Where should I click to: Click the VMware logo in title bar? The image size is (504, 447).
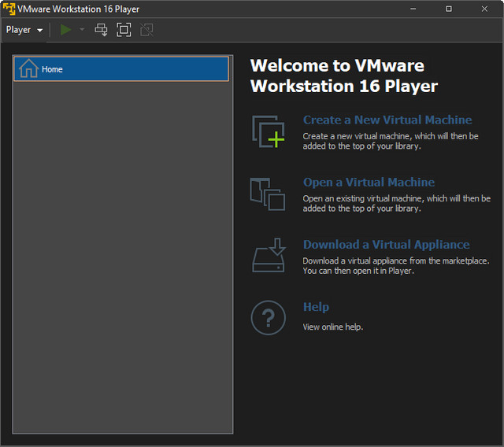tap(9, 9)
